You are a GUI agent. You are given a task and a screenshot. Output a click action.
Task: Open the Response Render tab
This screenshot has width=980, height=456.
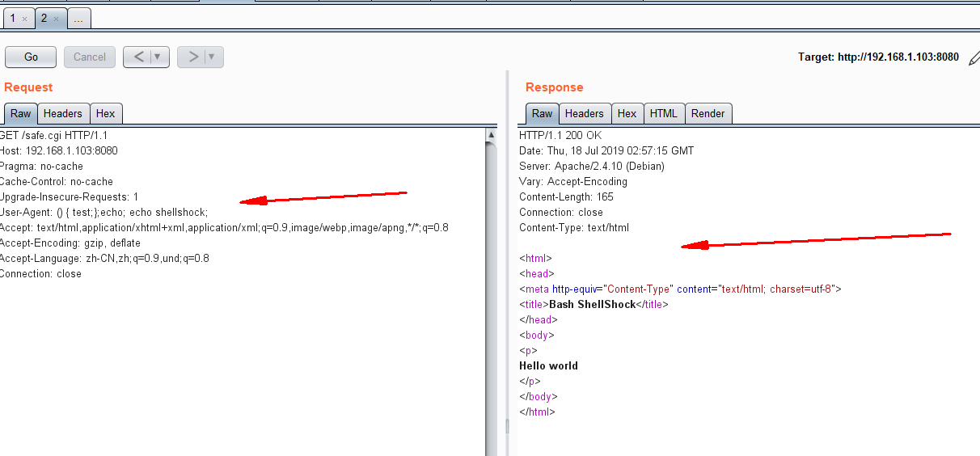(x=708, y=114)
